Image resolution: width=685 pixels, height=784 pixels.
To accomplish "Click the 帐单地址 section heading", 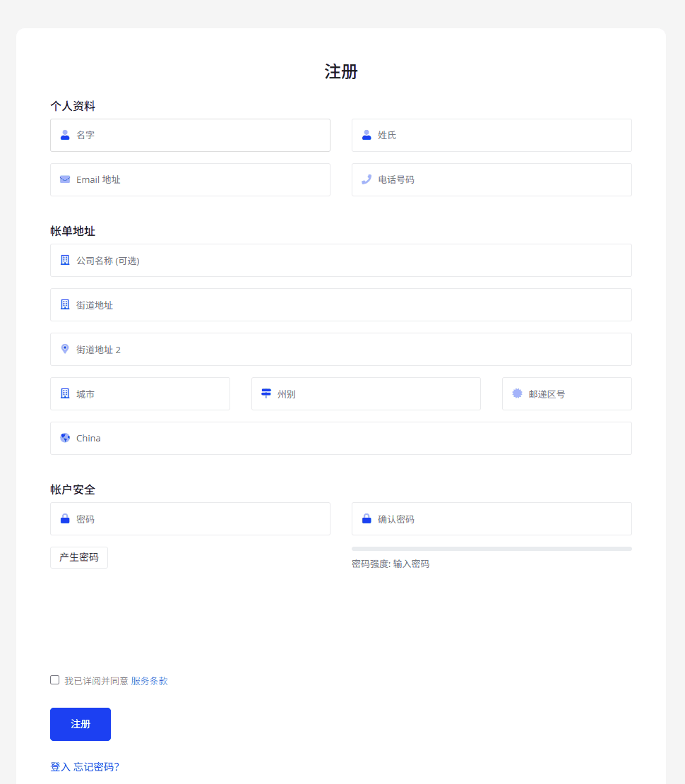I will tap(73, 231).
